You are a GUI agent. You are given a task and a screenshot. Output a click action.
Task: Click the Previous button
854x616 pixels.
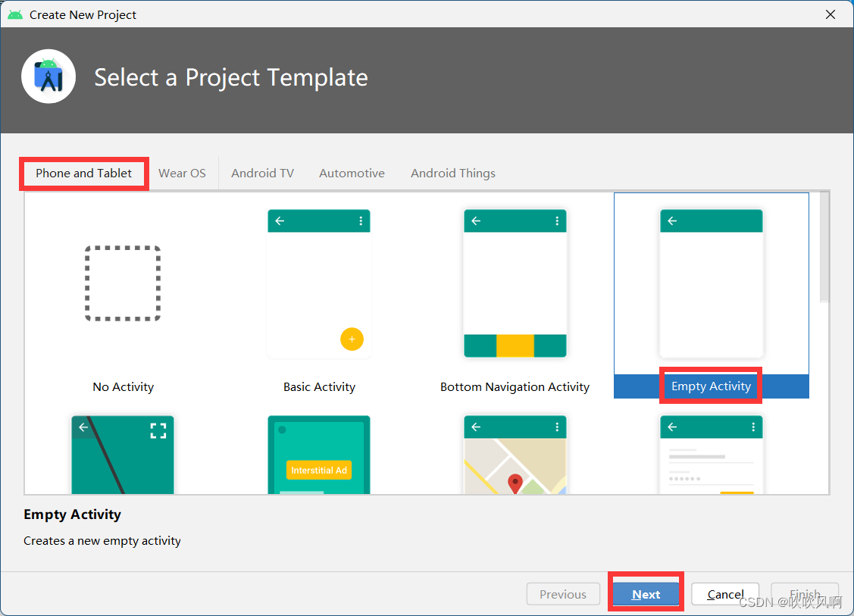point(563,594)
